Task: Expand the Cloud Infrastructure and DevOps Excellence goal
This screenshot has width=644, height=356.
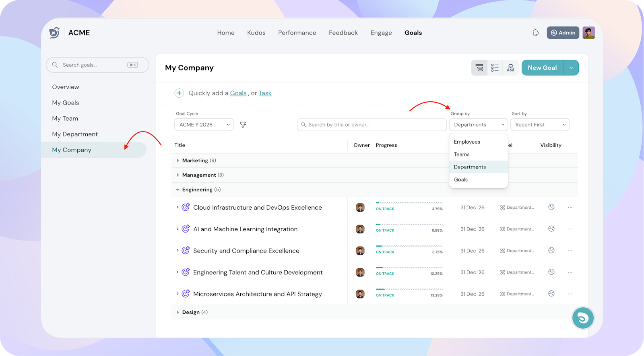Action: pos(177,207)
